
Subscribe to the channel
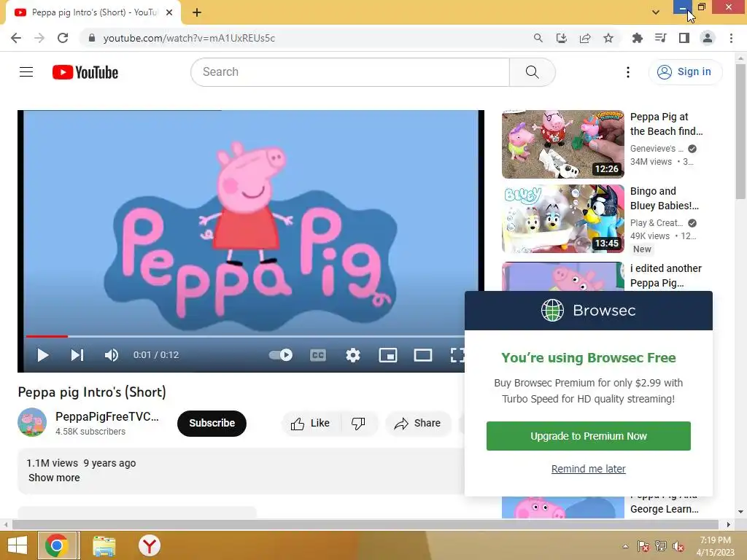point(212,424)
